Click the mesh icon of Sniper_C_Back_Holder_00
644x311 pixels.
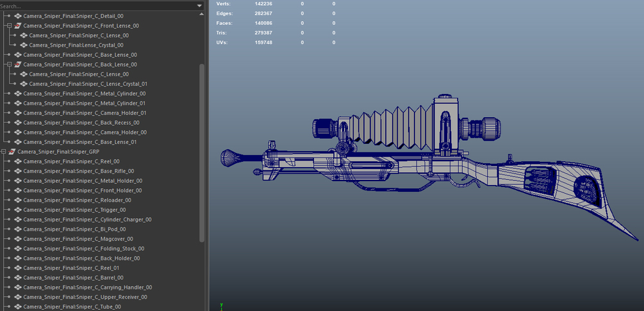coord(18,259)
